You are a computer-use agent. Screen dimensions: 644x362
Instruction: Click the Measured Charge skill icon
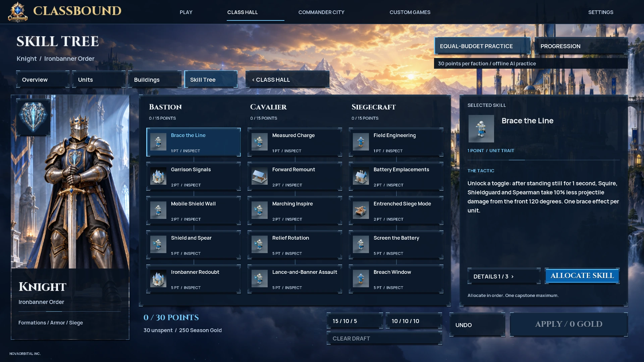[x=260, y=142]
